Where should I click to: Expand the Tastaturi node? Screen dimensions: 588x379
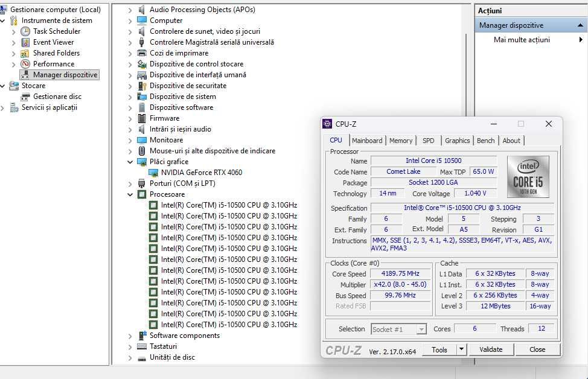point(130,347)
